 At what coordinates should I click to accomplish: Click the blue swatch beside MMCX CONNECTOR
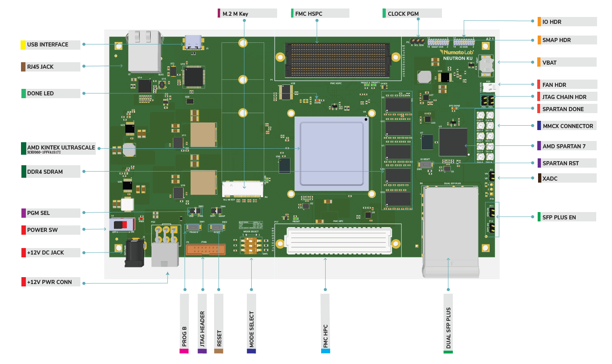click(x=539, y=126)
